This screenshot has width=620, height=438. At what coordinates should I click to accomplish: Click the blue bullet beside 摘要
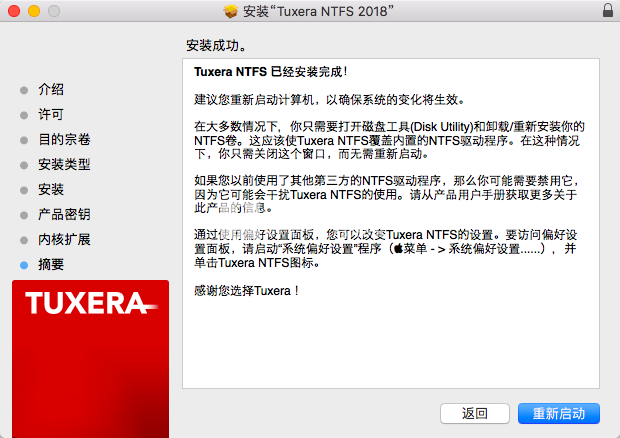(24, 265)
